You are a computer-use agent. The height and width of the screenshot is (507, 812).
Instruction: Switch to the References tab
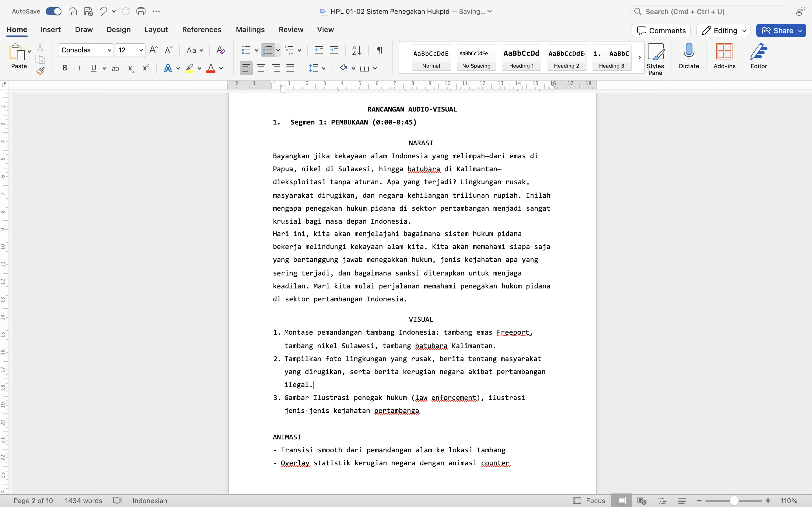click(202, 30)
